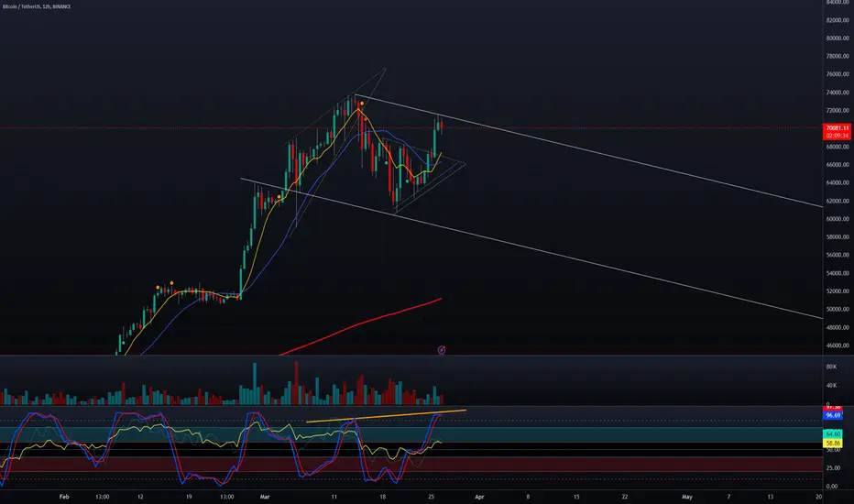
Task: Click the 74000.00 price axis label
Action: click(x=838, y=93)
